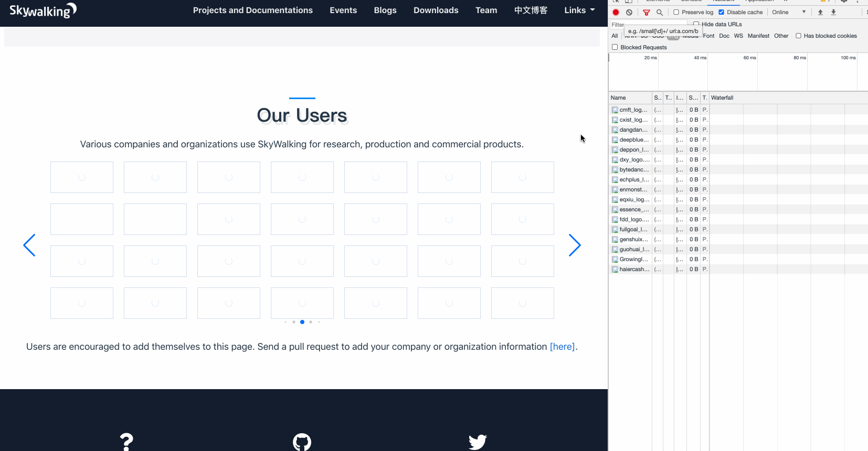Select the haiercash request row
This screenshot has height=451, width=868.
pyautogui.click(x=738, y=269)
